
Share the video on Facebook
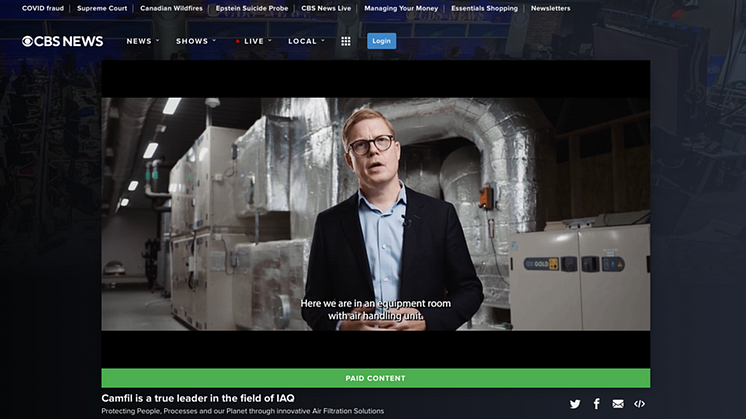point(597,404)
